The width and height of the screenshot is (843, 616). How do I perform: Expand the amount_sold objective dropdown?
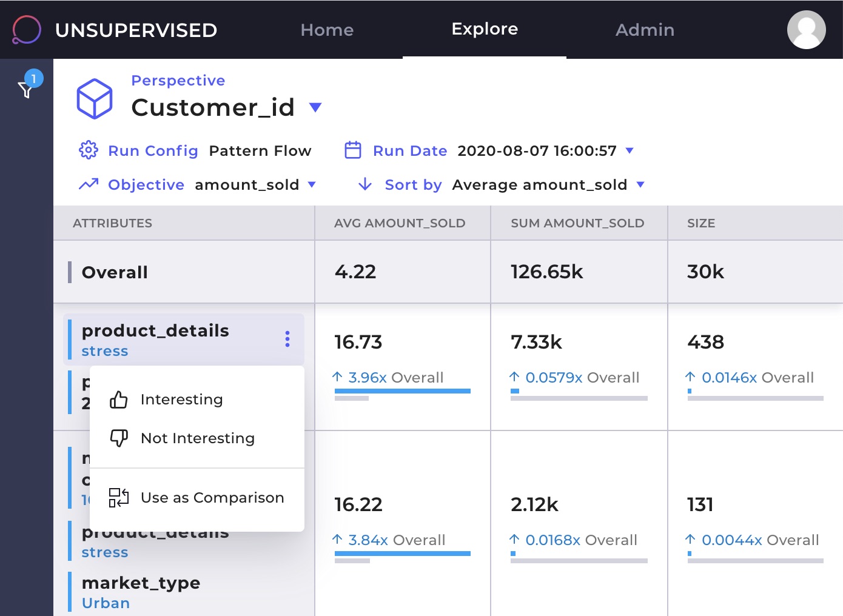click(x=312, y=184)
